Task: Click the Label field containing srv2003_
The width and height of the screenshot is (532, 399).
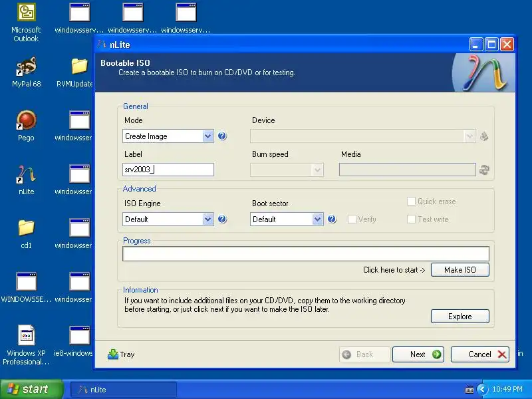Action: tap(168, 170)
